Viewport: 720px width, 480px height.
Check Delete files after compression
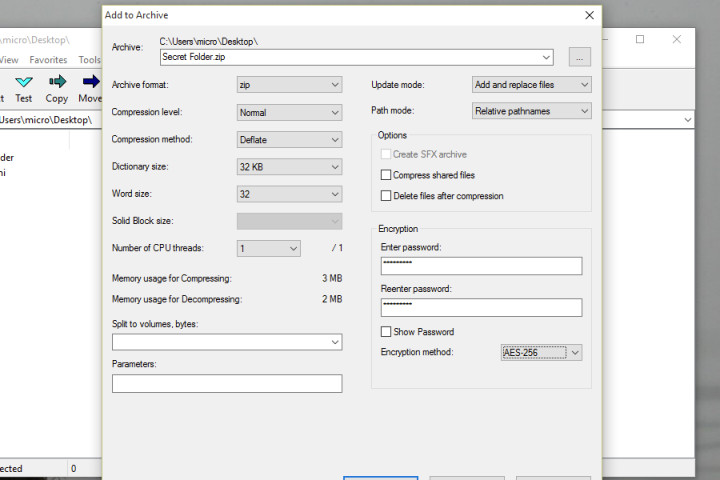click(386, 196)
